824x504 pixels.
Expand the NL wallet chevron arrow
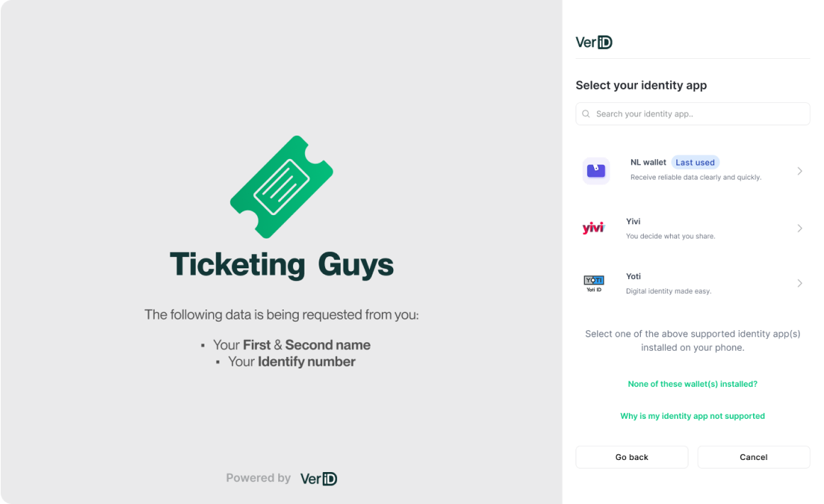pos(799,171)
